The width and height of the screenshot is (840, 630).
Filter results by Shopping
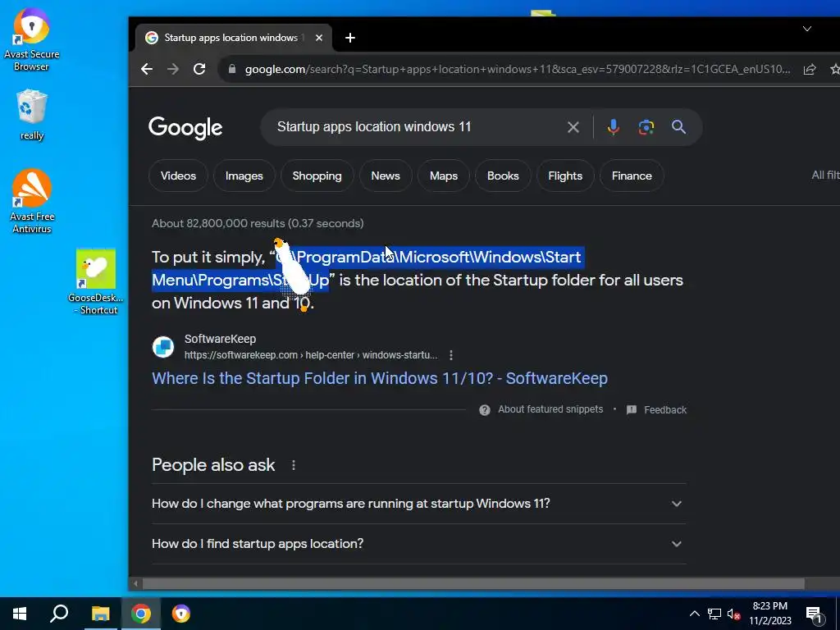coord(317,176)
